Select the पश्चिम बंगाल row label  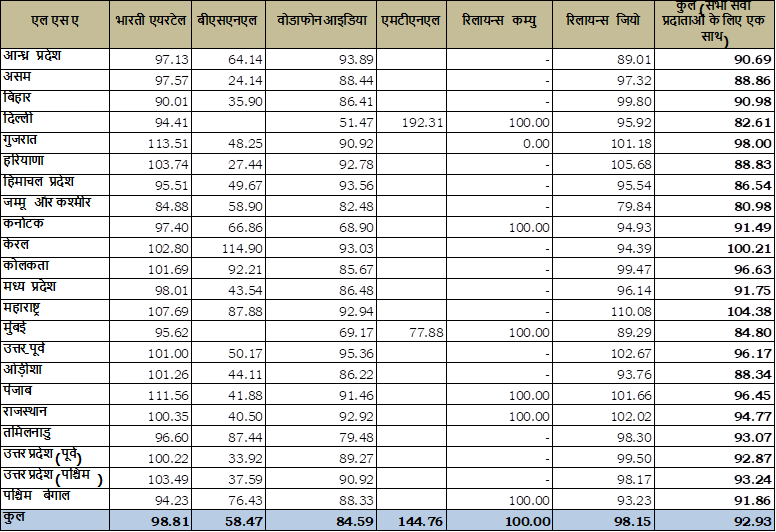click(44, 496)
